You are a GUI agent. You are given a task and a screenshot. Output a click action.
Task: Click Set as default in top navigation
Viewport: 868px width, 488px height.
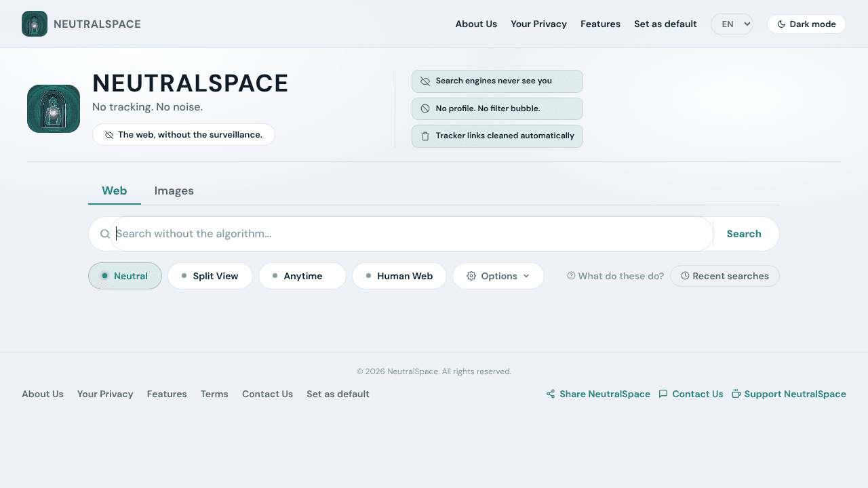pos(665,24)
